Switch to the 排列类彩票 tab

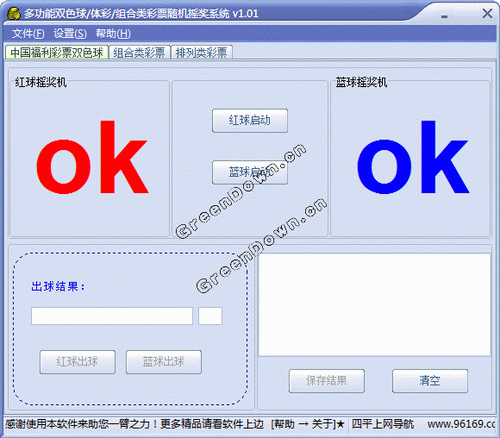pyautogui.click(x=201, y=53)
